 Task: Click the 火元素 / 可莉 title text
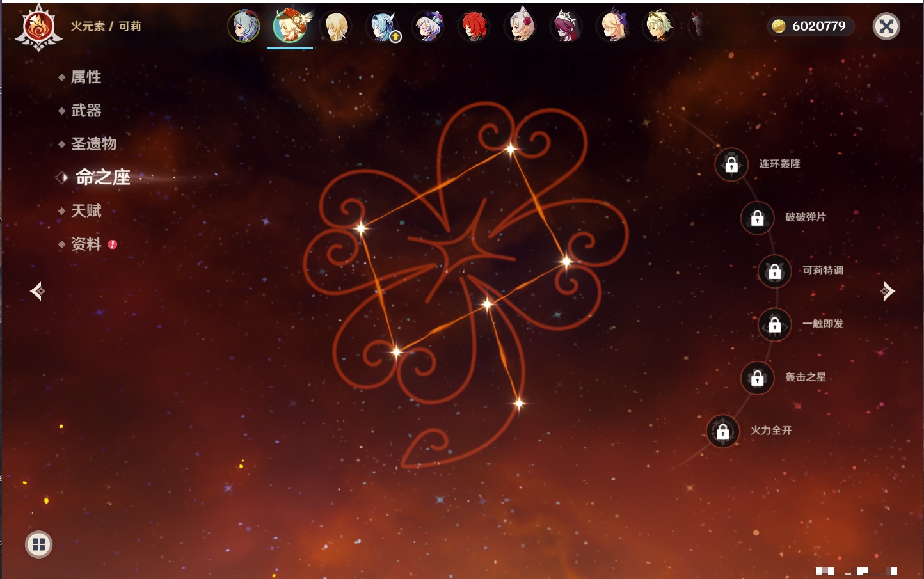tap(106, 26)
